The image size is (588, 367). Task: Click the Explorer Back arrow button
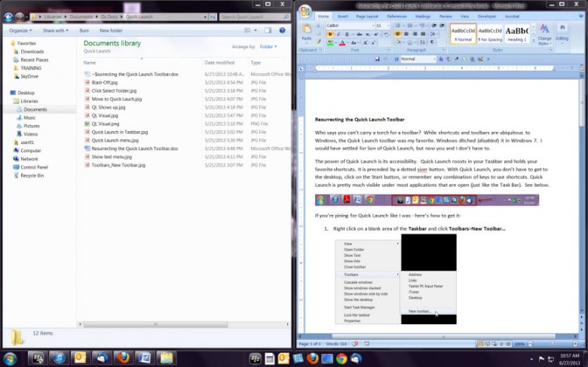click(x=8, y=17)
